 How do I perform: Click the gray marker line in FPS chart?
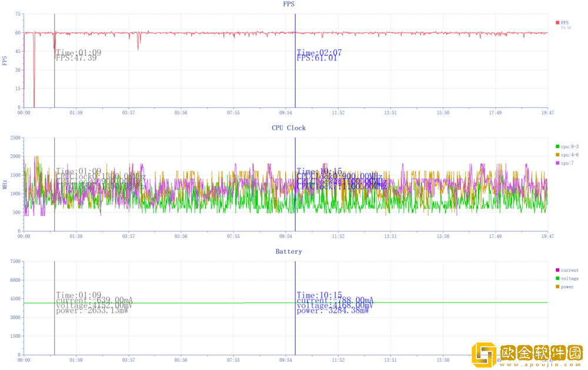coord(55,82)
